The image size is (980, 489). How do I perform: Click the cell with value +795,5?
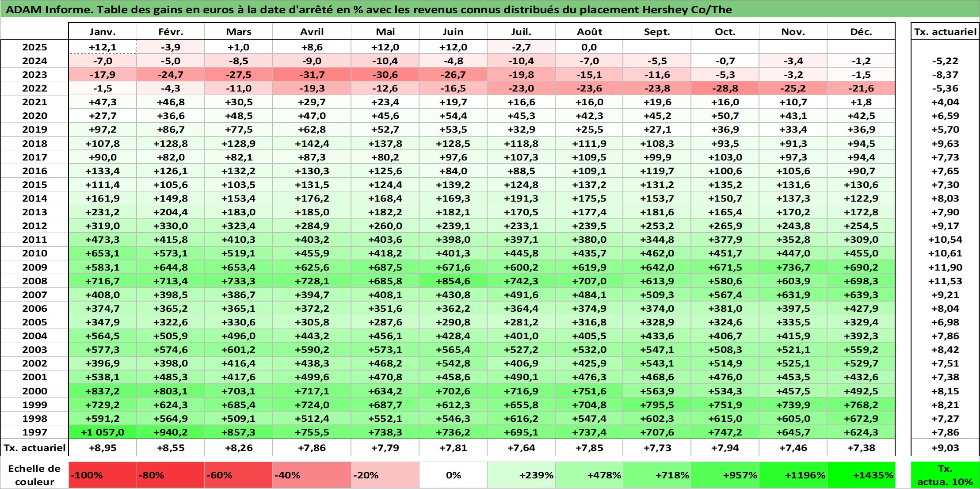[657, 405]
